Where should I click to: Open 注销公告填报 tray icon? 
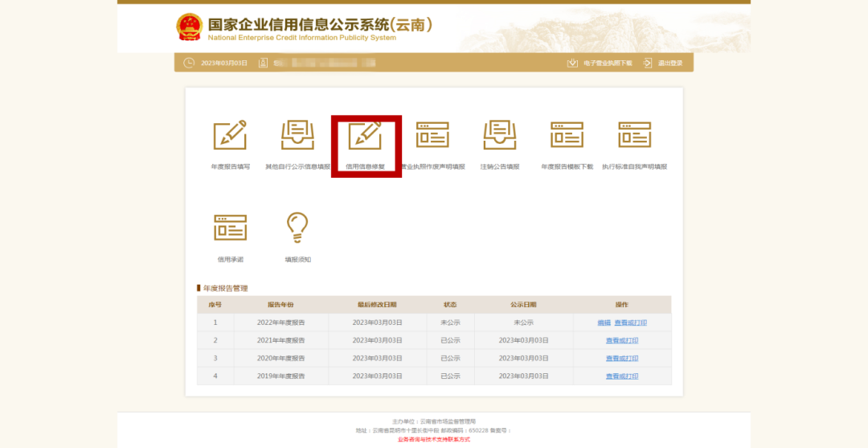pyautogui.click(x=500, y=135)
